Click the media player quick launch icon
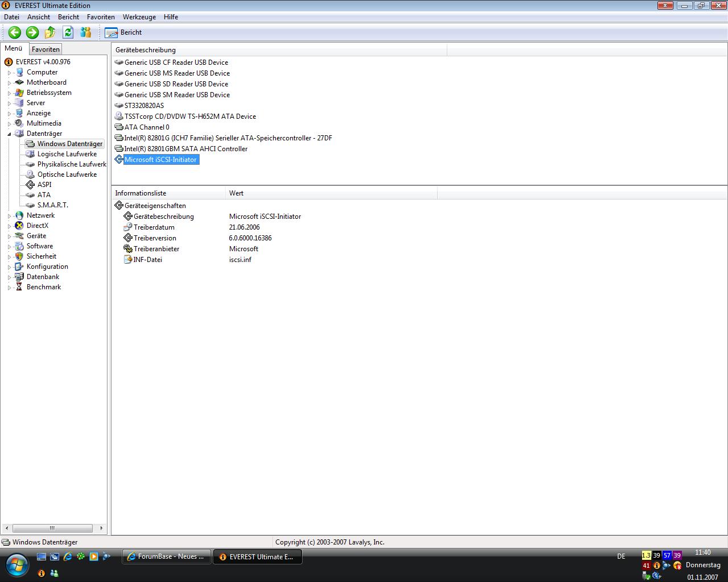Viewport: 728px width, 582px height. (x=94, y=556)
